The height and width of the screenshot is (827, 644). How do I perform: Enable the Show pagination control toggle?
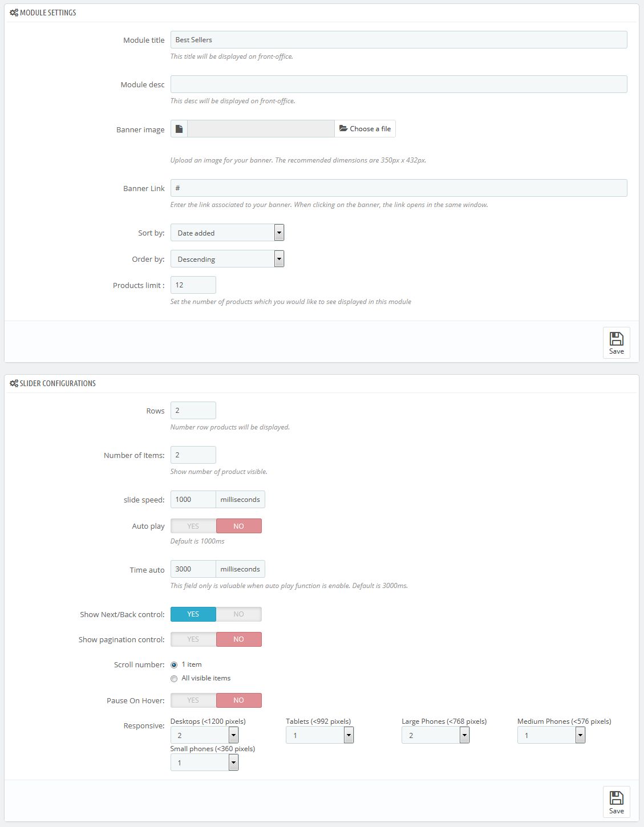pyautogui.click(x=193, y=639)
